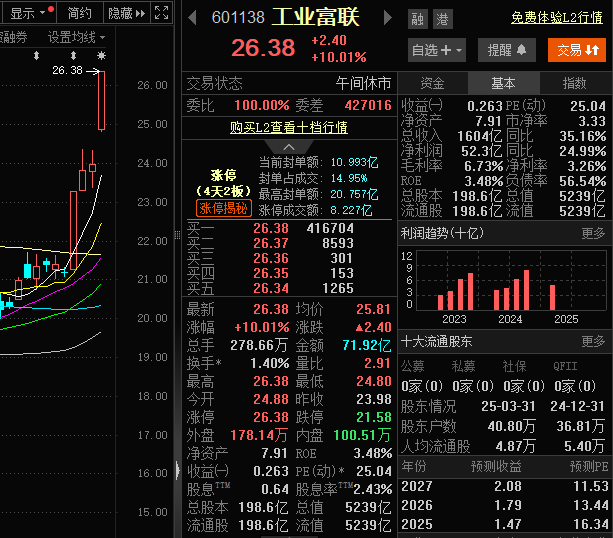Open 设置均线 moving average settings dropdown
The width and height of the screenshot is (613, 538).
click(x=77, y=38)
